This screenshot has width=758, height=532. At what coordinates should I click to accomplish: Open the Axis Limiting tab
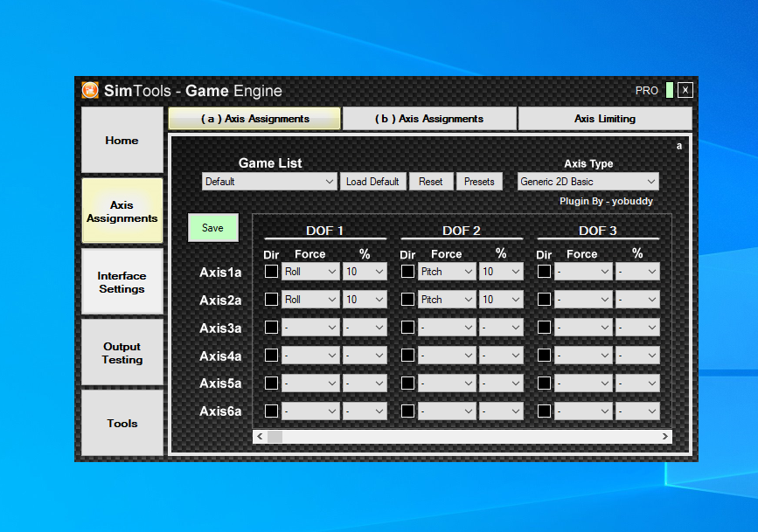(x=604, y=119)
